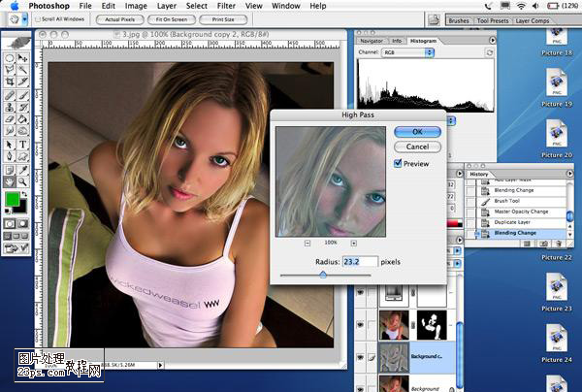Open the Photoshop application menu
This screenshot has width=582, height=392.
[x=49, y=6]
